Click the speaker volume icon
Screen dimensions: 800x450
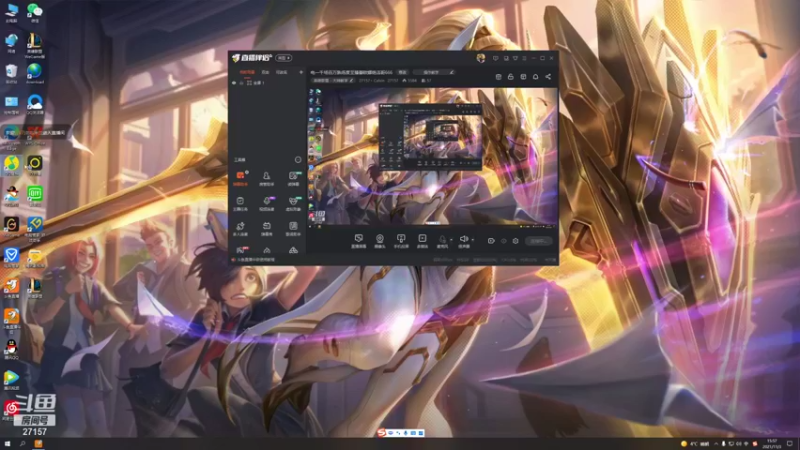click(x=463, y=240)
